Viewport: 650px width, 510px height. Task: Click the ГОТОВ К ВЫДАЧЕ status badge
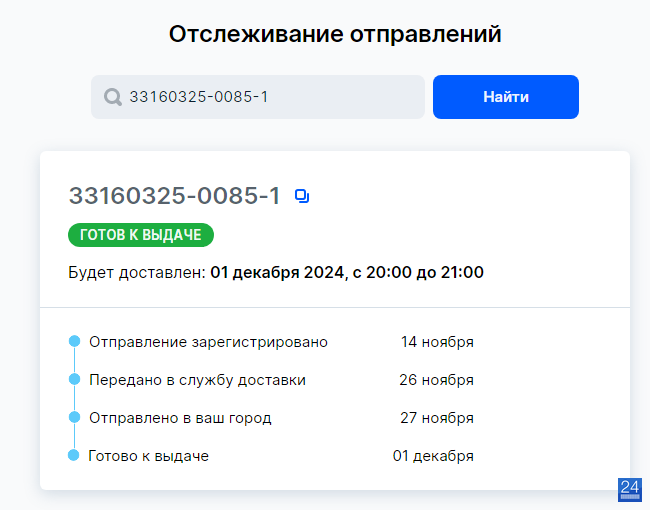(x=141, y=235)
